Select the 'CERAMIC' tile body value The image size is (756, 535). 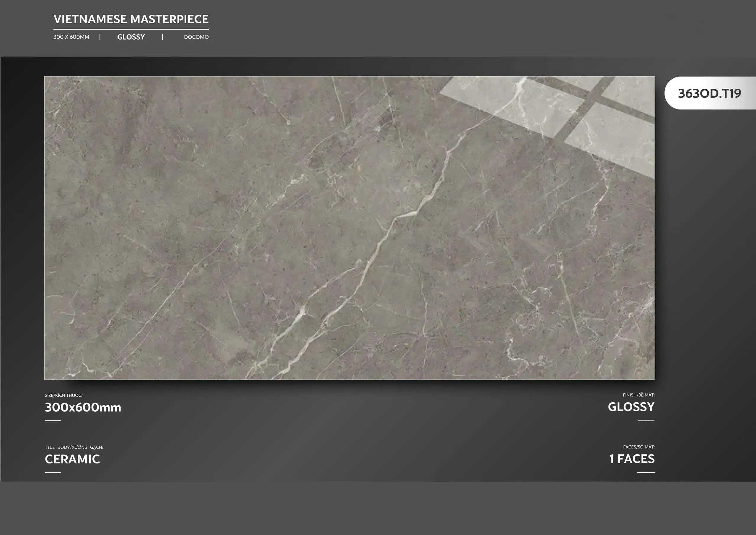(x=72, y=459)
